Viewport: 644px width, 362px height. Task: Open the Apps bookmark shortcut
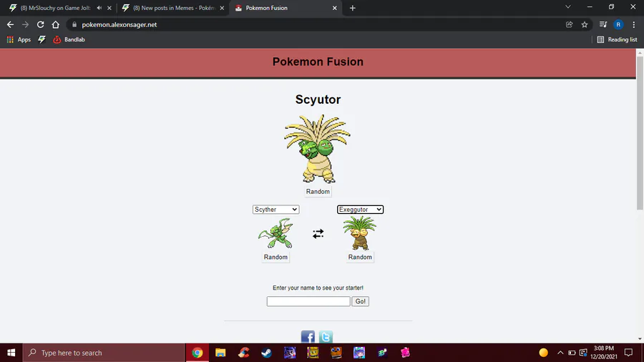[19, 39]
